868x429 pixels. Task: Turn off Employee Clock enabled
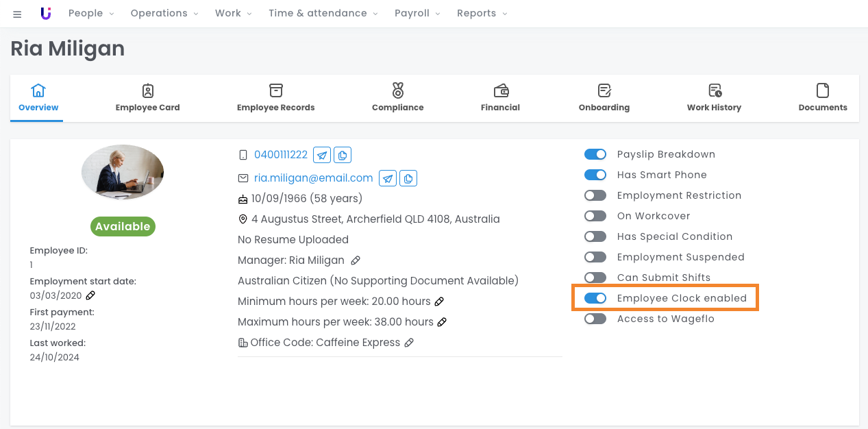coord(595,298)
